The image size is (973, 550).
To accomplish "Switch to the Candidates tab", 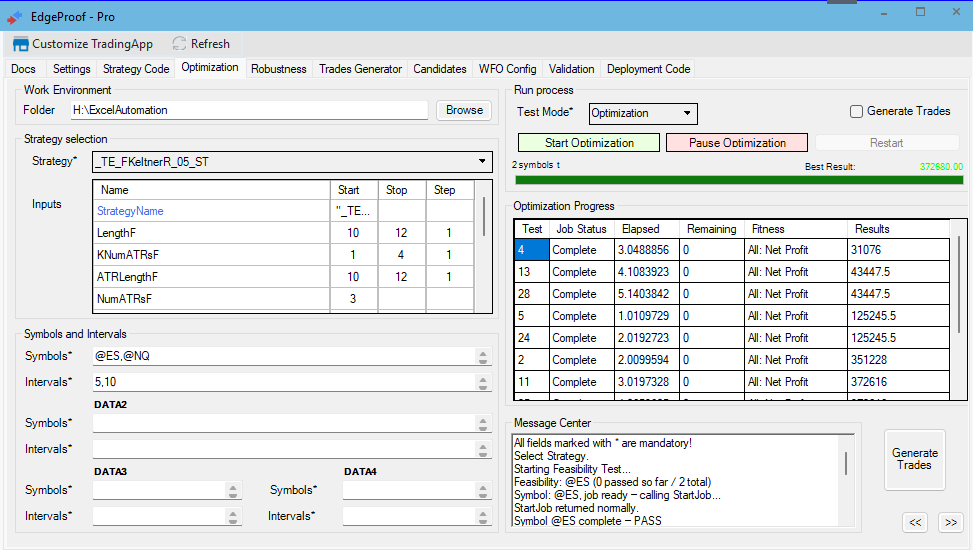I will coord(440,69).
